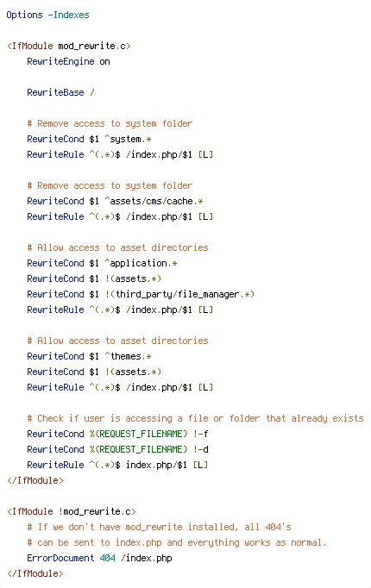Click the 'Check if user is accessing' comment

(195, 418)
